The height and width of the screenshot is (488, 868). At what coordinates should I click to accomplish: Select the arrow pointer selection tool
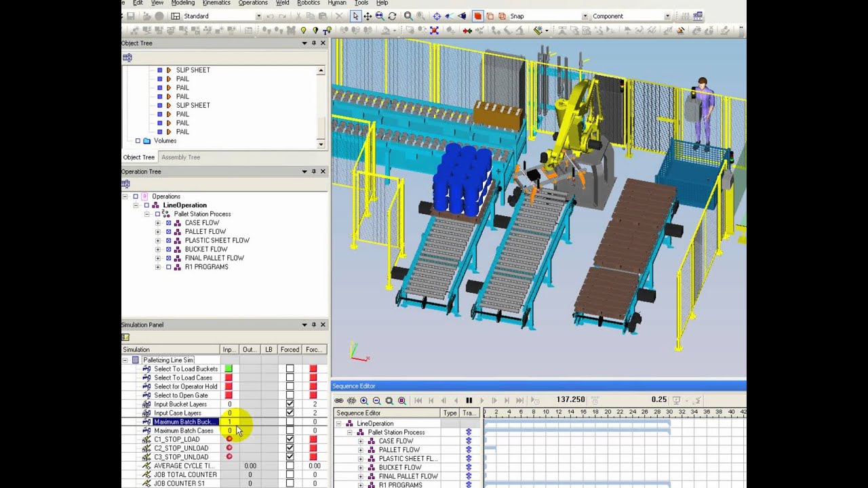(x=355, y=16)
